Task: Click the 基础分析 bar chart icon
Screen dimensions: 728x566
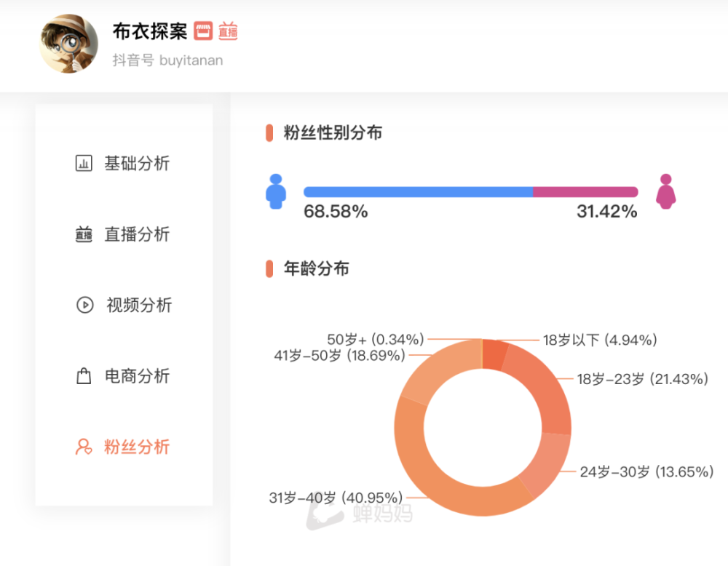Action: click(x=84, y=164)
